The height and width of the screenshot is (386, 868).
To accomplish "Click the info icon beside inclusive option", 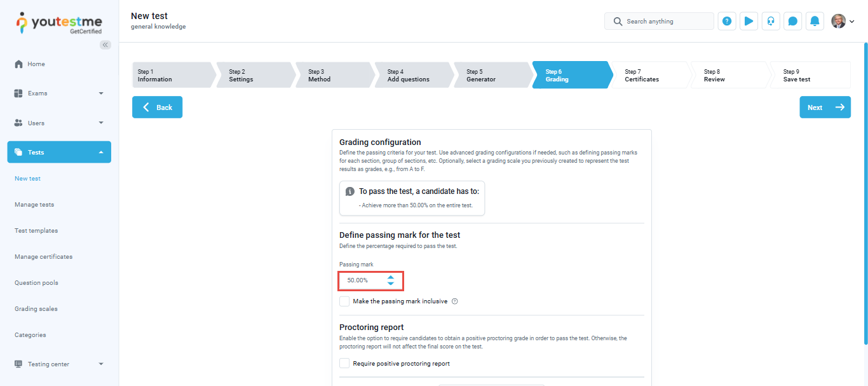I will (455, 301).
